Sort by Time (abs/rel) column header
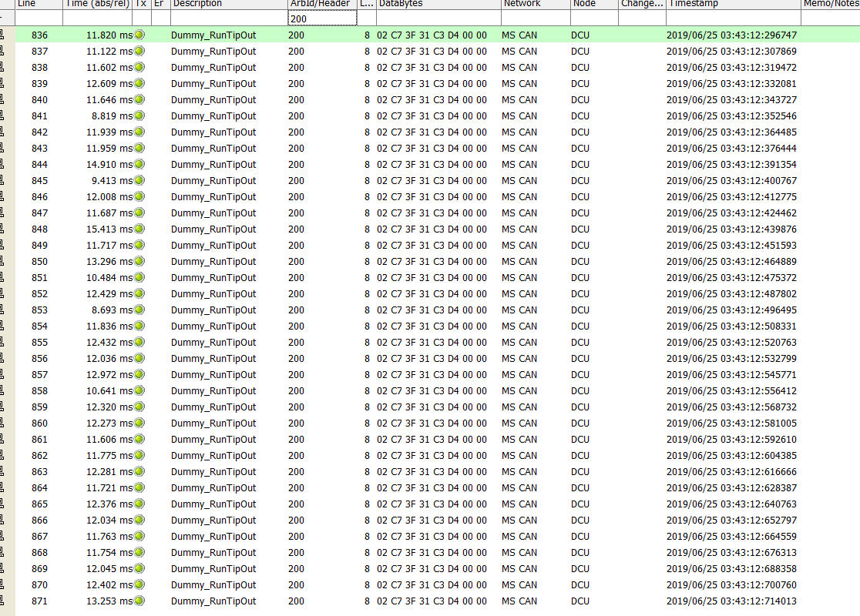860x616 pixels. point(98,4)
